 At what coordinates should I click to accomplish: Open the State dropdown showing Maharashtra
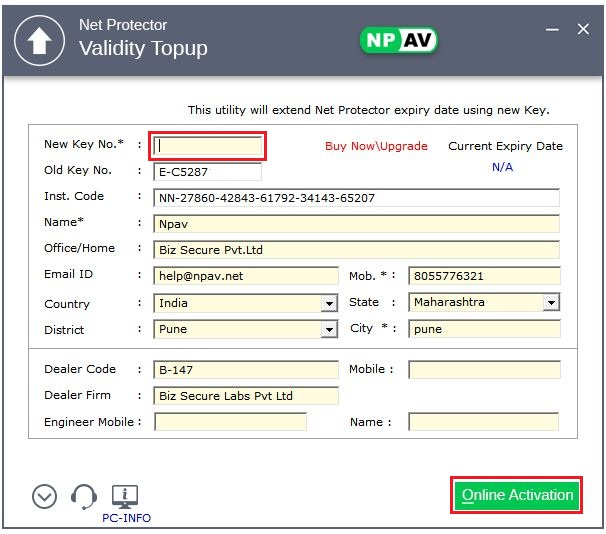(550, 302)
